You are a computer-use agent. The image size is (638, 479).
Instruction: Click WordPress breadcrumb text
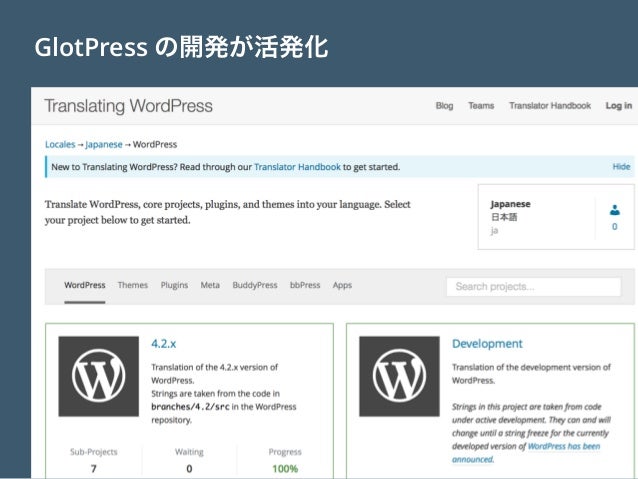[155, 144]
